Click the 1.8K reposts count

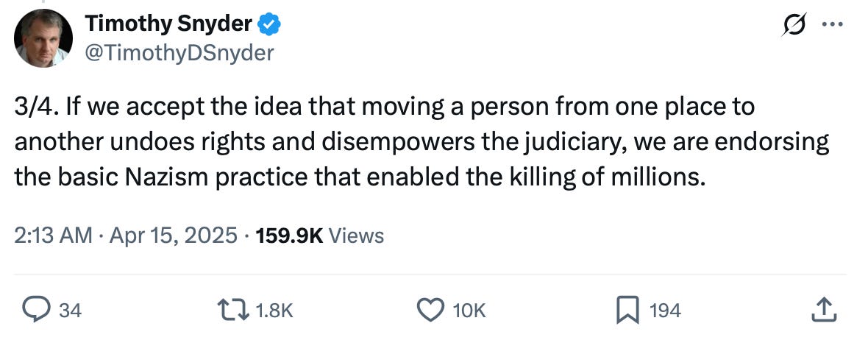click(x=274, y=311)
